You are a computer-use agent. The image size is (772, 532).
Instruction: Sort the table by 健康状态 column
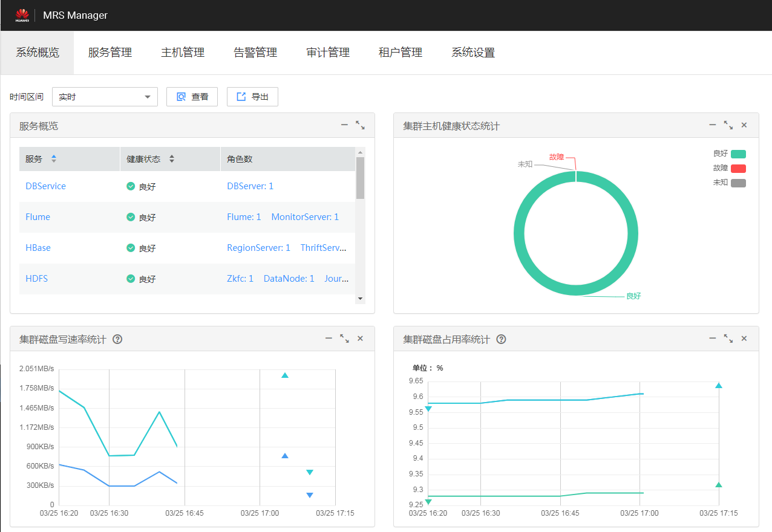tap(171, 159)
